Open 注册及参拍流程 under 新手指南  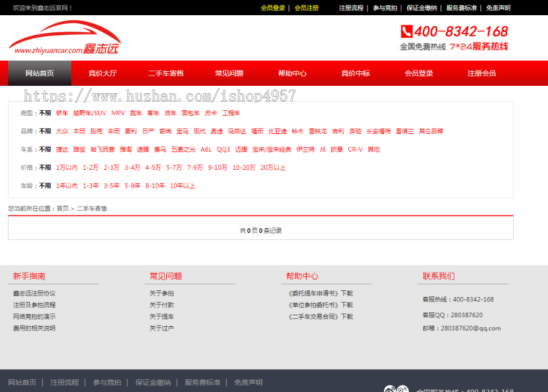pyautogui.click(x=34, y=305)
